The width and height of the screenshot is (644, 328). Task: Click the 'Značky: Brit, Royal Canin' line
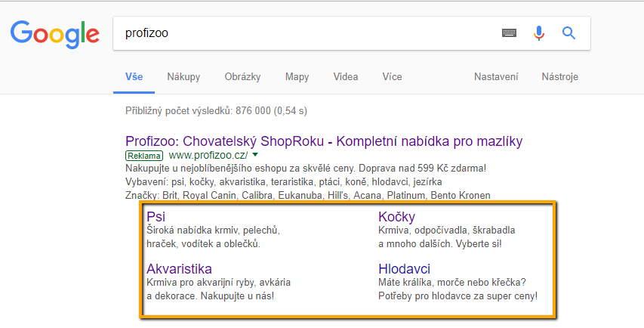click(307, 195)
